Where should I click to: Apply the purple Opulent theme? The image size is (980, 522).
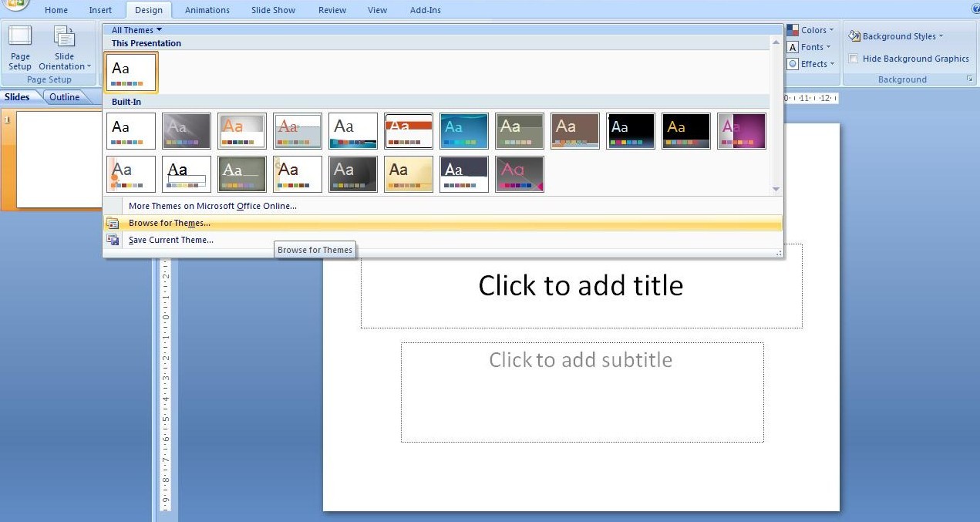click(742, 131)
